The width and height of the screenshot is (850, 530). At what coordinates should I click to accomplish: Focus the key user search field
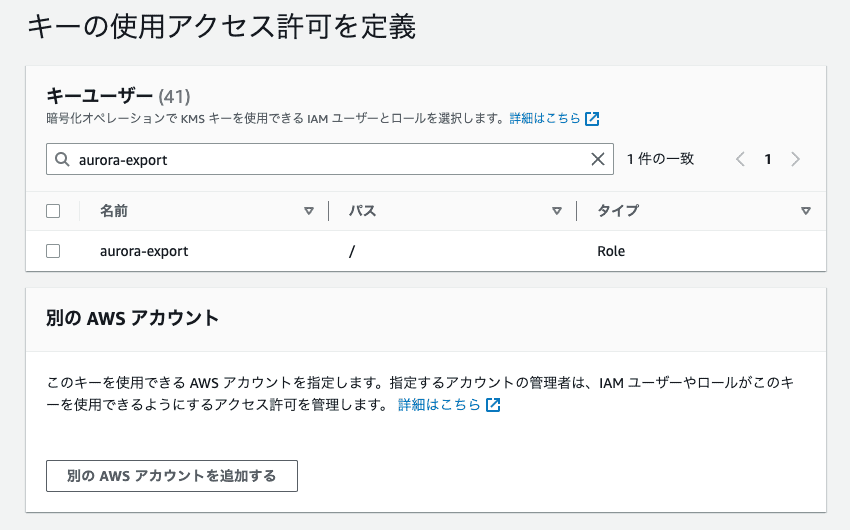(330, 159)
